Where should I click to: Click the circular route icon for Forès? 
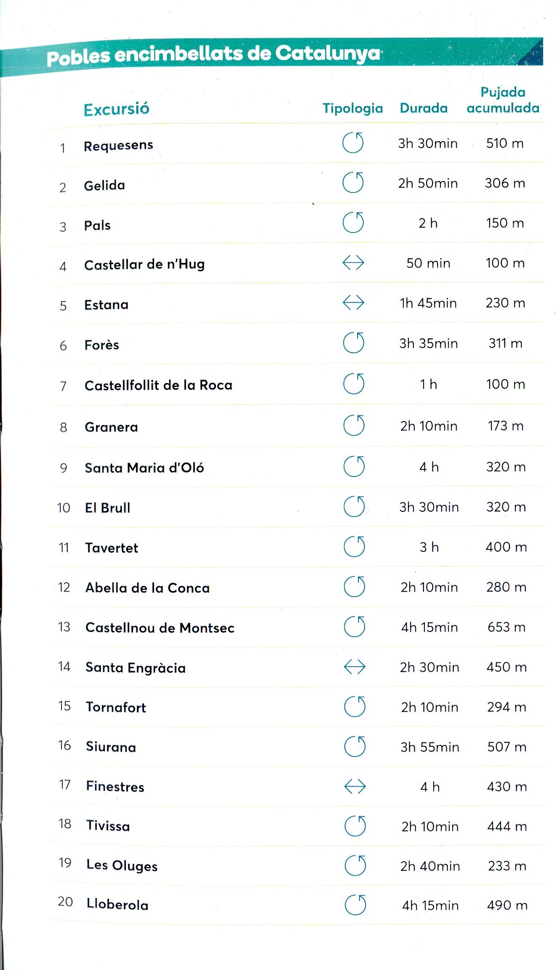(354, 343)
